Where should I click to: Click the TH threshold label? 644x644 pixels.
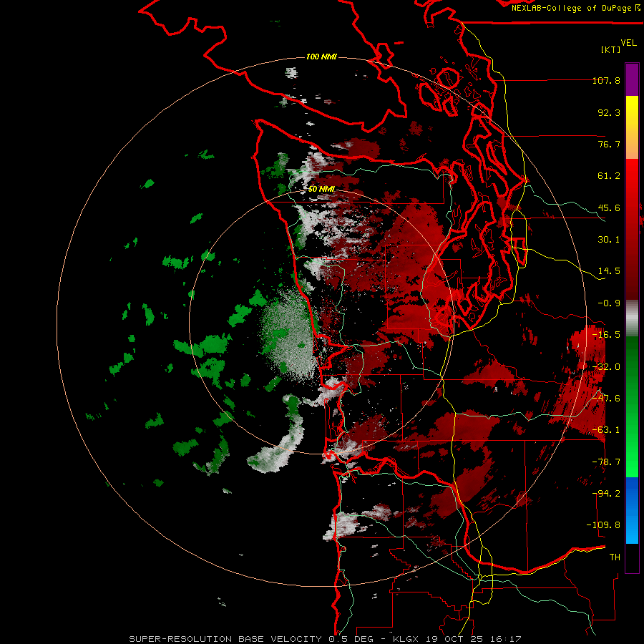click(x=615, y=557)
